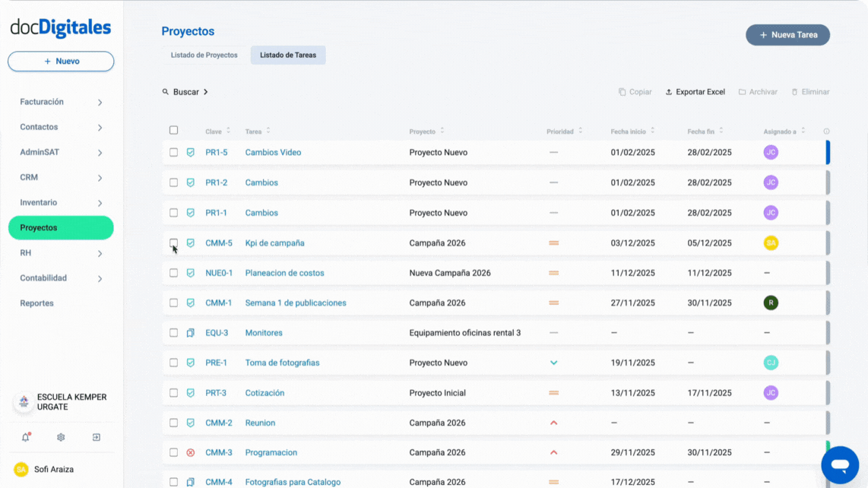Screen dimensions: 868x488
Task: Click the search magnifier icon next to Buscar
Action: pos(166,91)
